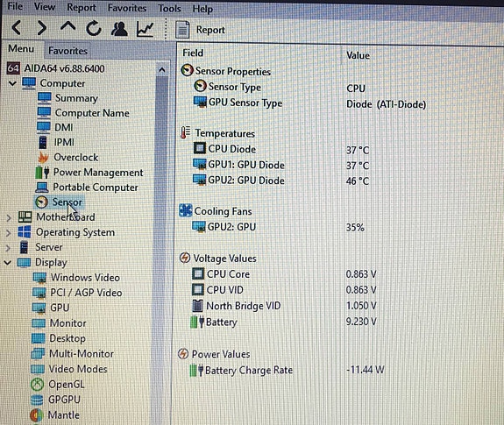Expand the Motherboard tree node
The image size is (504, 425).
[9, 218]
